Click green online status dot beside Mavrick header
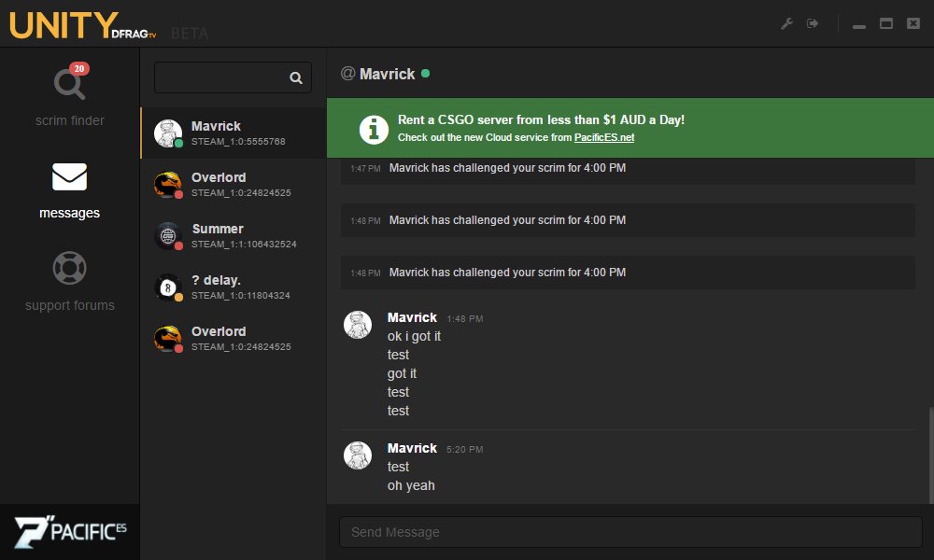The width and height of the screenshot is (934, 560). [425, 73]
